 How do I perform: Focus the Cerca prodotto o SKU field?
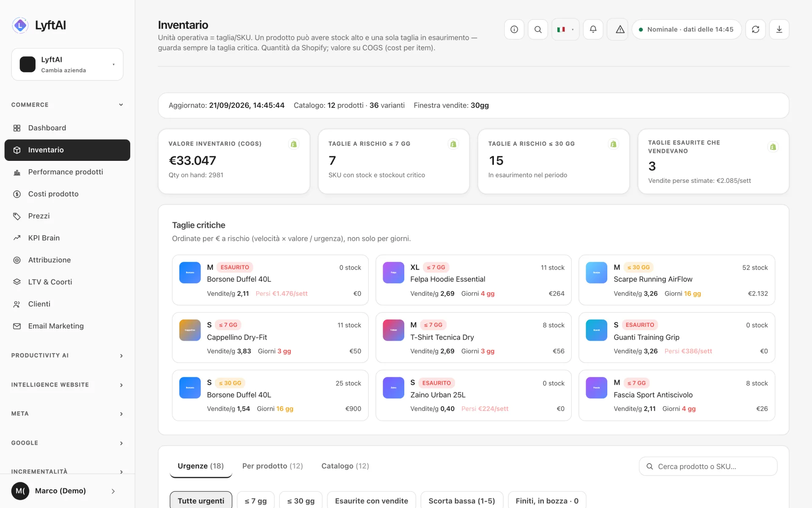tap(708, 466)
